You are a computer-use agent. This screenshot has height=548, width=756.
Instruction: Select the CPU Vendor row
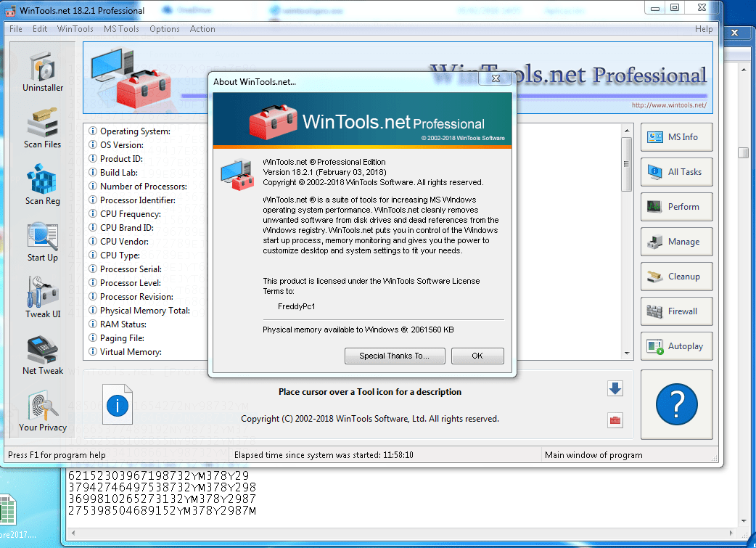pos(118,241)
